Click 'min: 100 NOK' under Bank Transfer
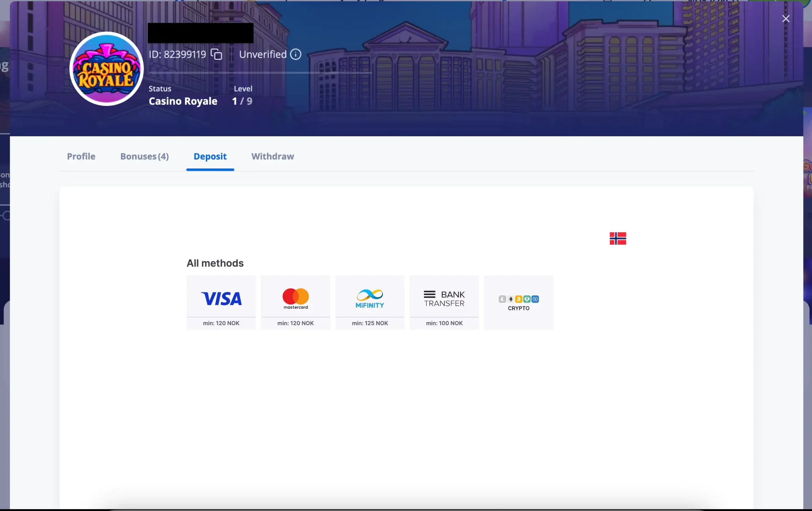Viewport: 812px width, 511px height. (x=444, y=323)
